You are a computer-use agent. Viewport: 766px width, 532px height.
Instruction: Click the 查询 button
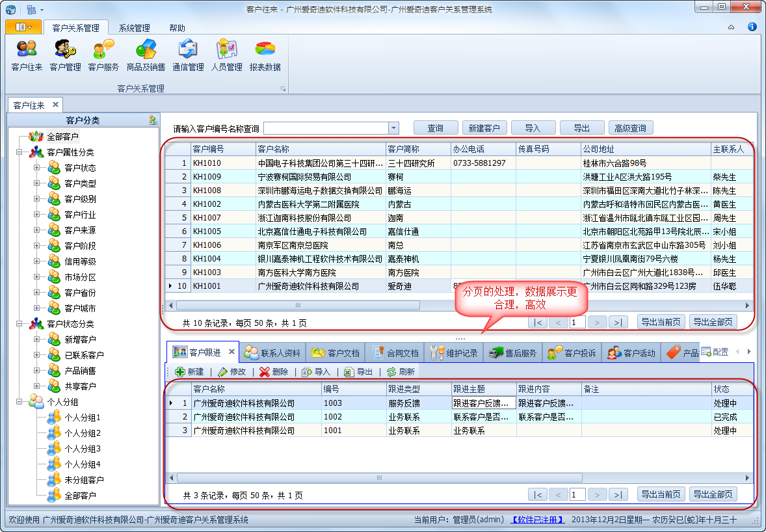pos(436,128)
